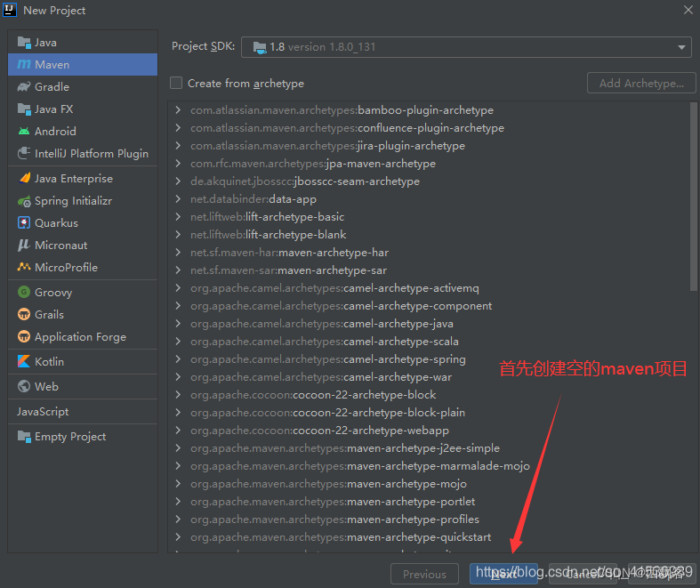
Task: Expand jpa-maven-archetype entry
Action: click(x=178, y=164)
